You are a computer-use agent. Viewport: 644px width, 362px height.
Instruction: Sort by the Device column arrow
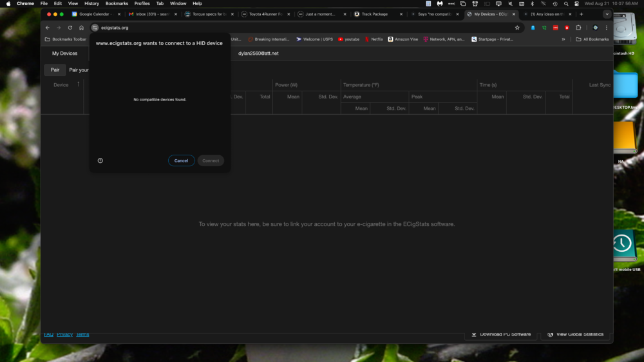[x=79, y=84]
